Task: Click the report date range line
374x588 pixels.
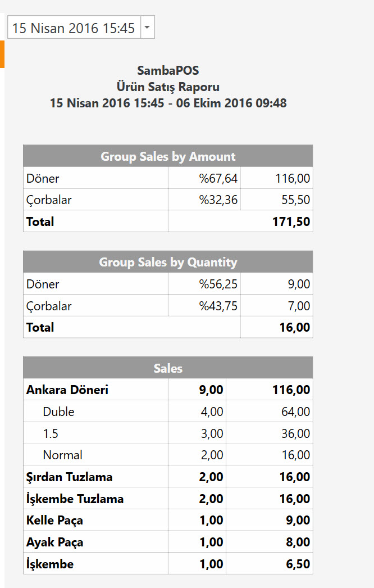Action: (x=168, y=103)
